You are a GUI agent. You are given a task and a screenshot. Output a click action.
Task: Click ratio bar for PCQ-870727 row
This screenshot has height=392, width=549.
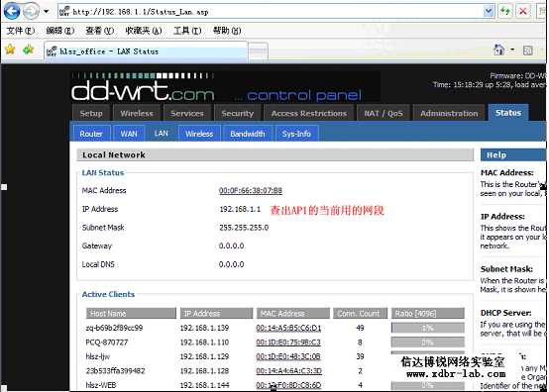(428, 343)
